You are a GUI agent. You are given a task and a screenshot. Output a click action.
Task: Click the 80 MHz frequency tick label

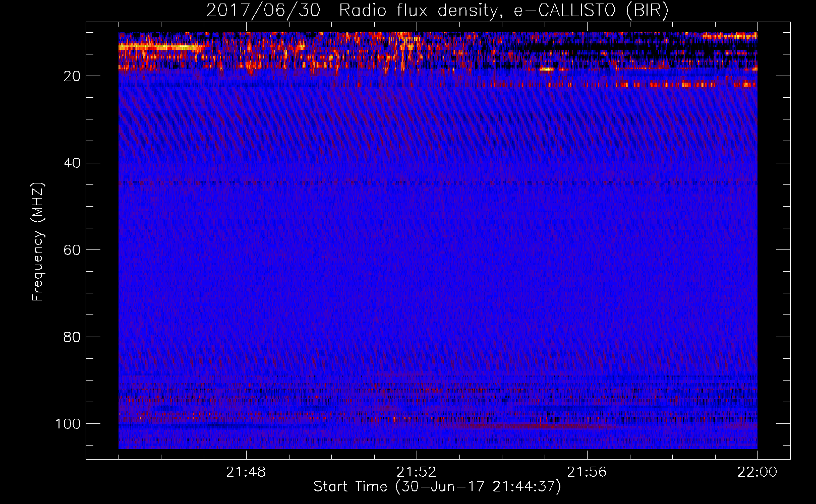point(72,337)
